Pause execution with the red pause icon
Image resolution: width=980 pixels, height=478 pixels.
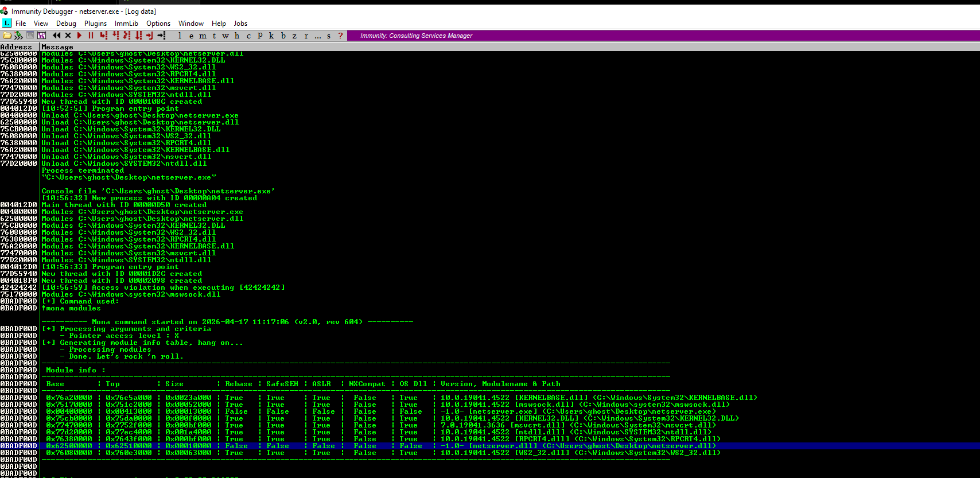[91, 36]
